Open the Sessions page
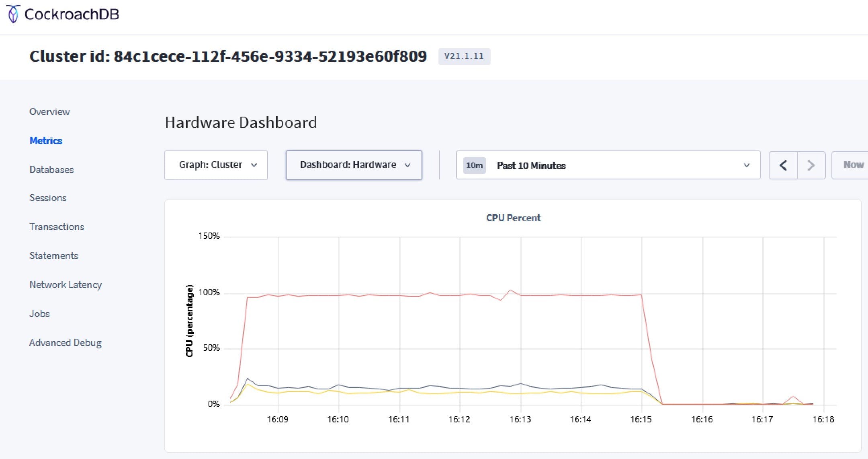868x459 pixels. 48,198
